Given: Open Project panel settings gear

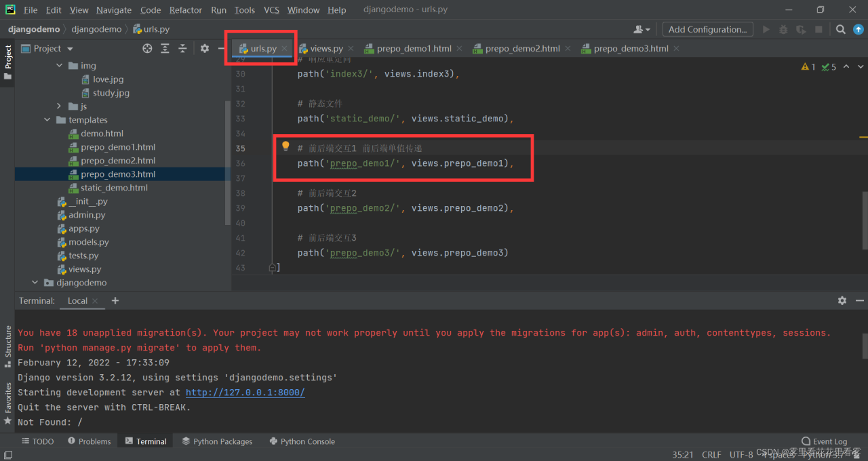Looking at the screenshot, I should click(x=204, y=48).
